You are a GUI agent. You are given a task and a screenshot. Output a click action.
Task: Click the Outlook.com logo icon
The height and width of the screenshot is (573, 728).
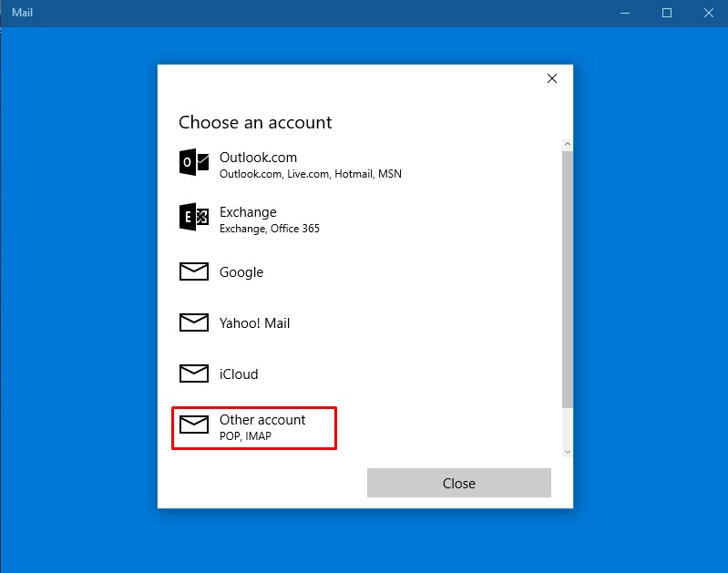(194, 163)
